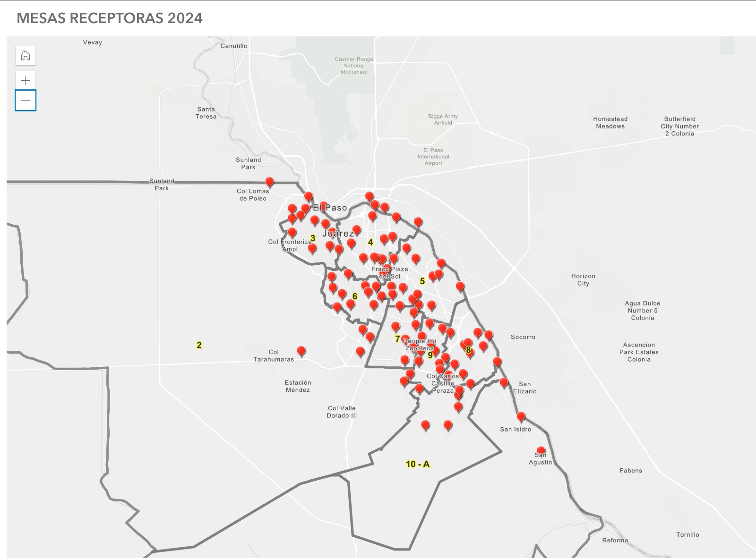The width and height of the screenshot is (756, 558).
Task: Click the district 6 number label
Action: coord(355,296)
